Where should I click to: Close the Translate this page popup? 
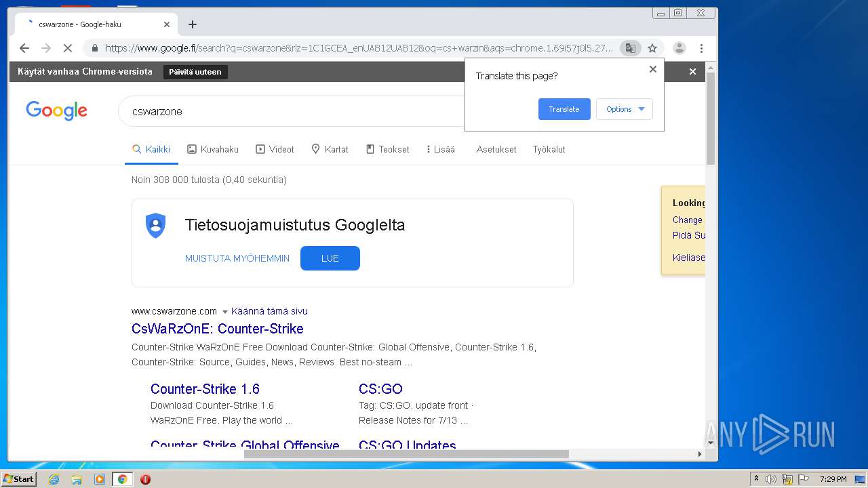[x=653, y=69]
